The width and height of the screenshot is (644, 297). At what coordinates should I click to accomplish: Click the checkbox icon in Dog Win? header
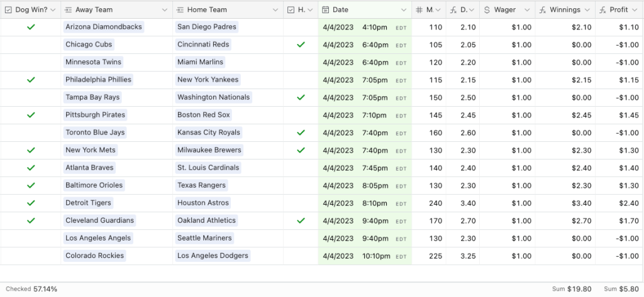click(9, 10)
